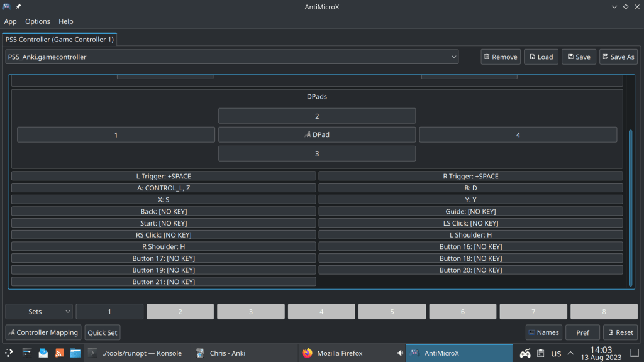The height and width of the screenshot is (362, 644).
Task: Switch to set 5
Action: coord(391,312)
